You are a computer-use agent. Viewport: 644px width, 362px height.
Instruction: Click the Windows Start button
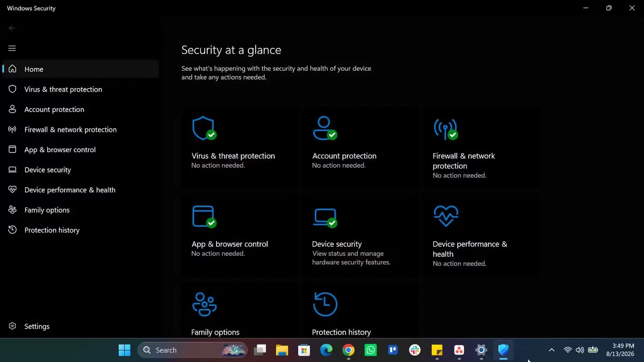[x=124, y=350]
